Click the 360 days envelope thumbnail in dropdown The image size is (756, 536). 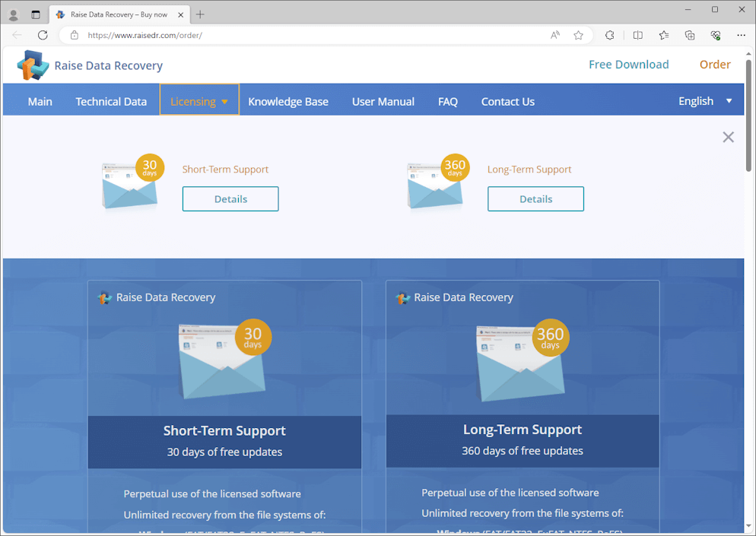pos(437,182)
